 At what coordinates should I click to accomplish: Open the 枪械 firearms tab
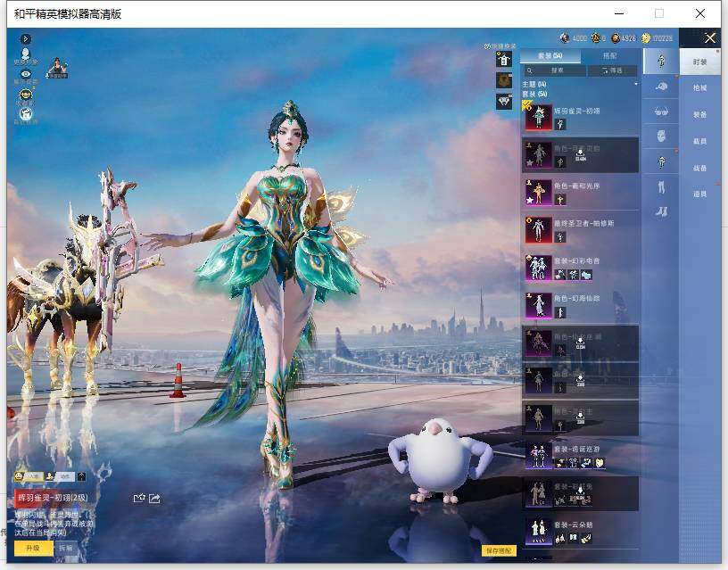[x=699, y=87]
